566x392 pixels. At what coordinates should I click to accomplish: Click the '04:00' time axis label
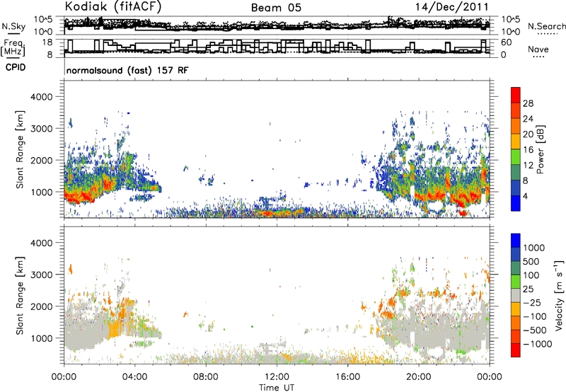[134, 377]
